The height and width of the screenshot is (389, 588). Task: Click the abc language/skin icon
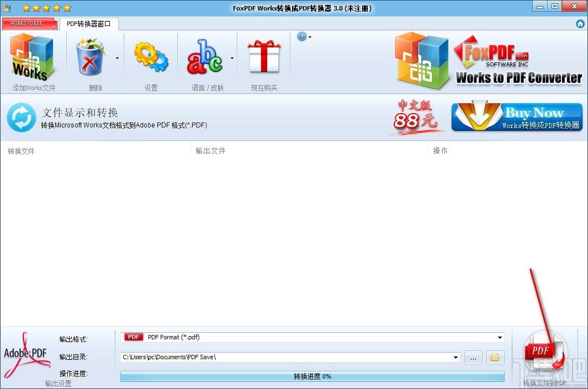(x=204, y=57)
